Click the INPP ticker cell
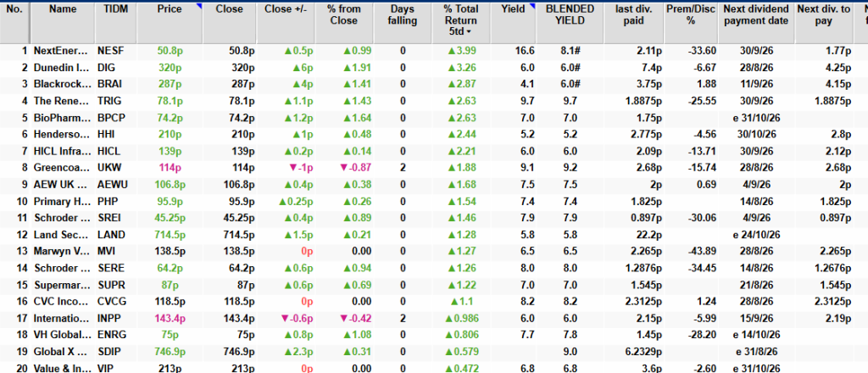Screen dimensions: 868x373 tap(108, 318)
